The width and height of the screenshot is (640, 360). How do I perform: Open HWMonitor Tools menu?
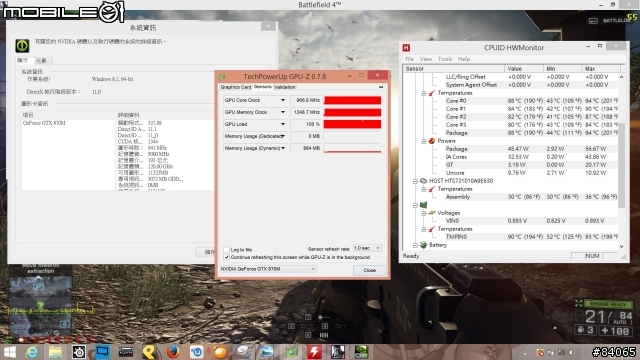(x=445, y=59)
